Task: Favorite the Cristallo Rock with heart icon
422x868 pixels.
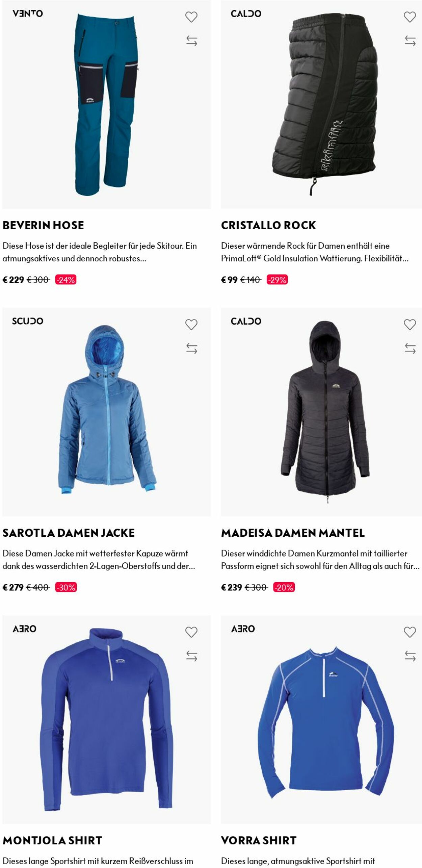Action: click(x=410, y=17)
